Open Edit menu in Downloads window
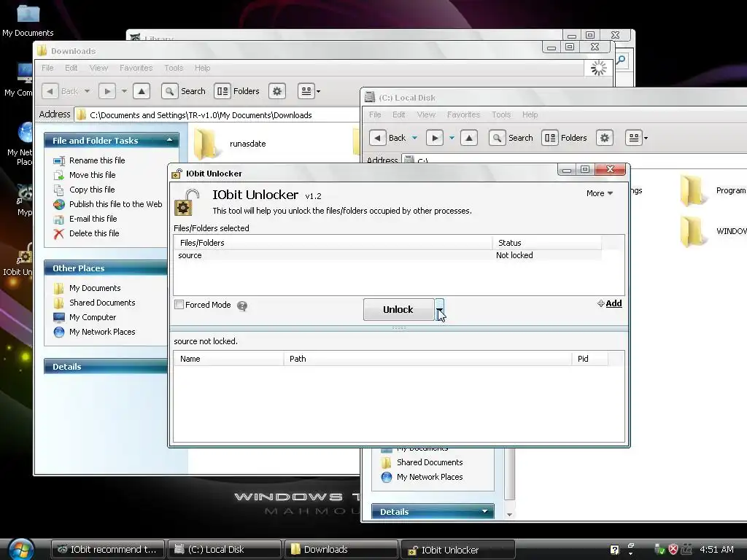This screenshot has width=747, height=560. pyautogui.click(x=71, y=68)
